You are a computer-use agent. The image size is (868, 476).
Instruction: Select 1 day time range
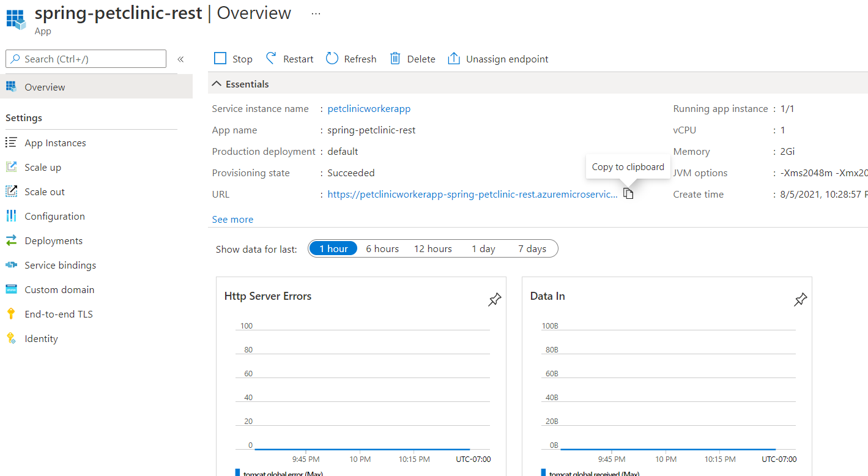(483, 248)
